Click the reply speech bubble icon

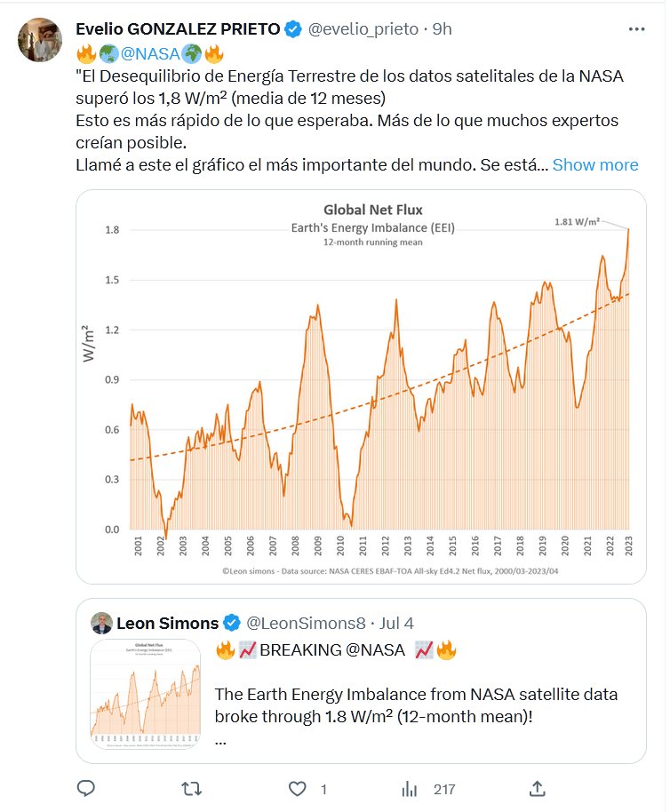click(86, 788)
